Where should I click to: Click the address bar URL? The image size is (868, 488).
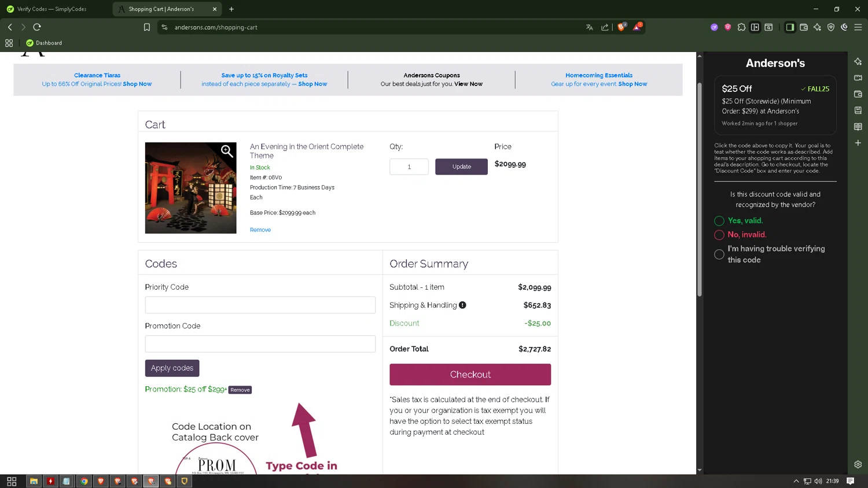click(216, 27)
